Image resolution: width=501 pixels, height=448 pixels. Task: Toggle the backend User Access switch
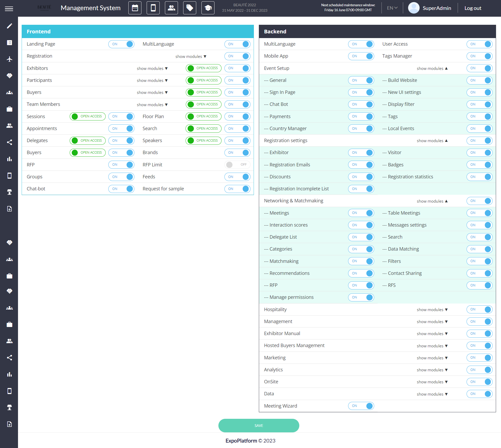(479, 44)
